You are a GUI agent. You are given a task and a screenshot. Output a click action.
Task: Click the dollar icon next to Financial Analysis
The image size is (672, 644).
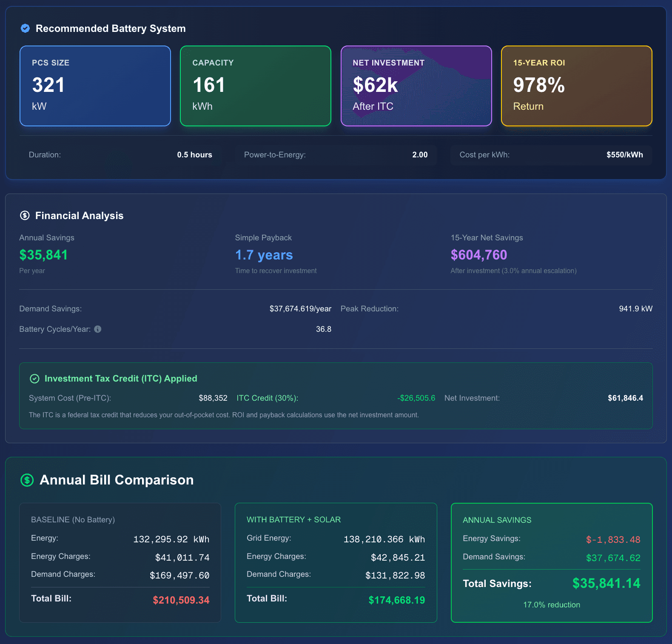pos(25,216)
